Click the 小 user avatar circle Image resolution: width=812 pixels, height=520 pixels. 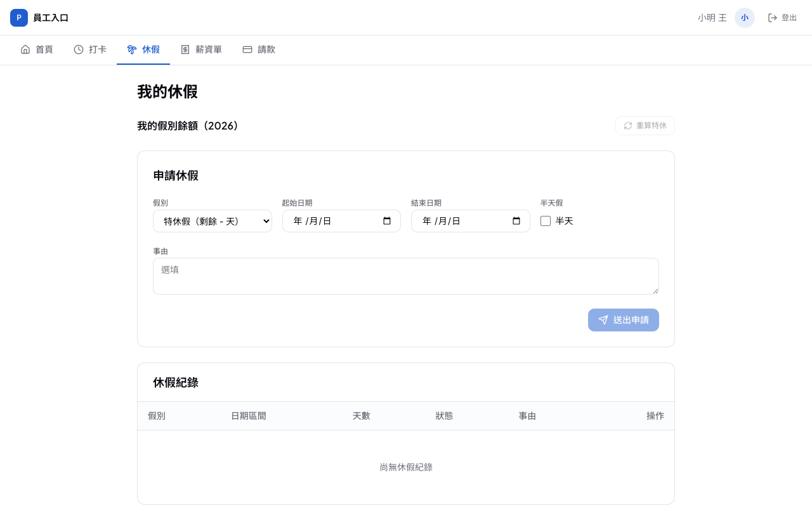pos(745,18)
